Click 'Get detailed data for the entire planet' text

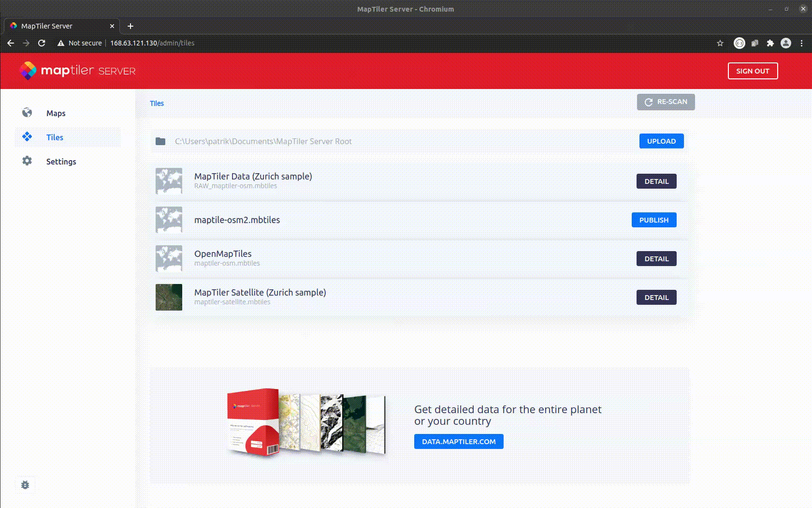pyautogui.click(x=507, y=409)
